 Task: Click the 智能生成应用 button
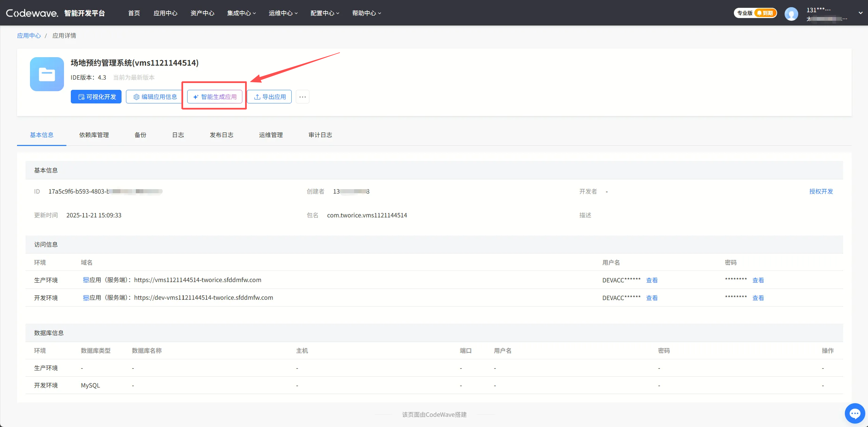tap(215, 97)
